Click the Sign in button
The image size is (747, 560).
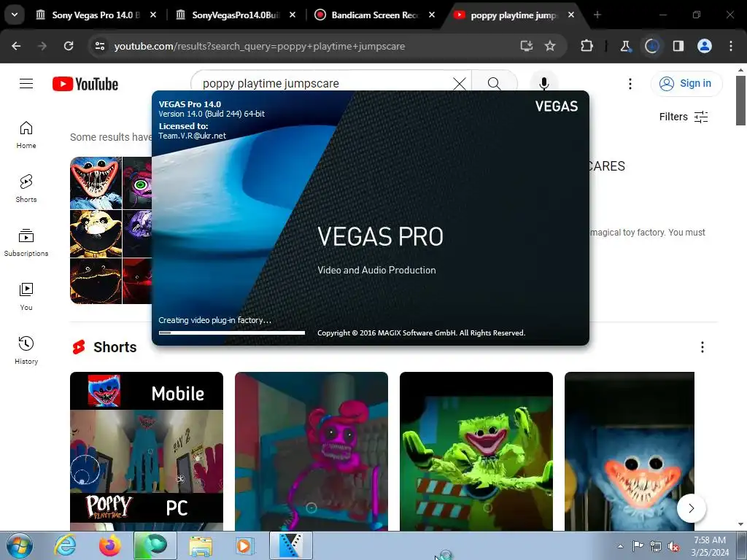[686, 83]
